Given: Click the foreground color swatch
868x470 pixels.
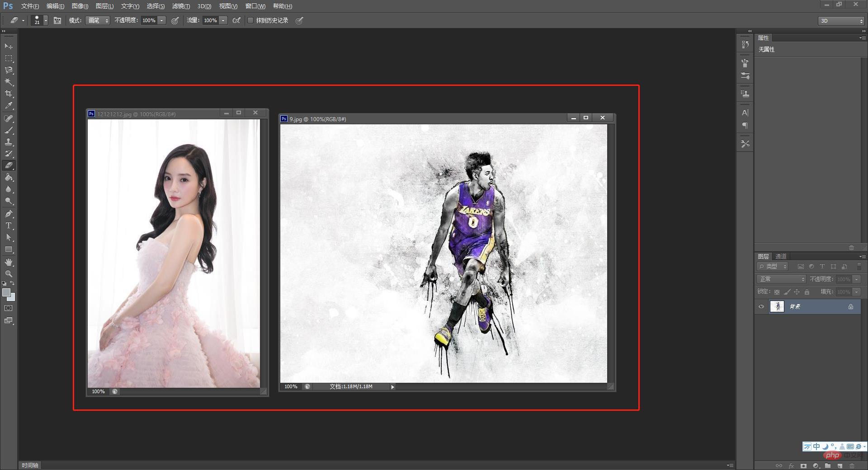Looking at the screenshot, I should tap(6, 292).
